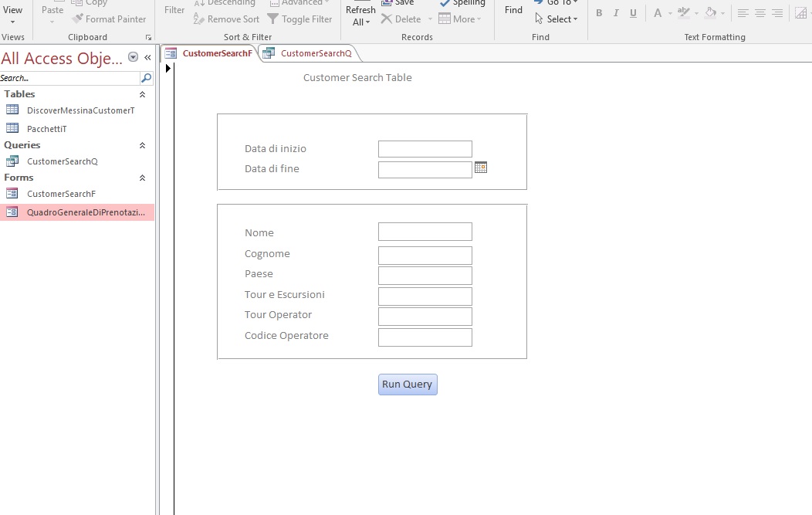This screenshot has width=812, height=515.
Task: Click the Run Query button
Action: (408, 385)
